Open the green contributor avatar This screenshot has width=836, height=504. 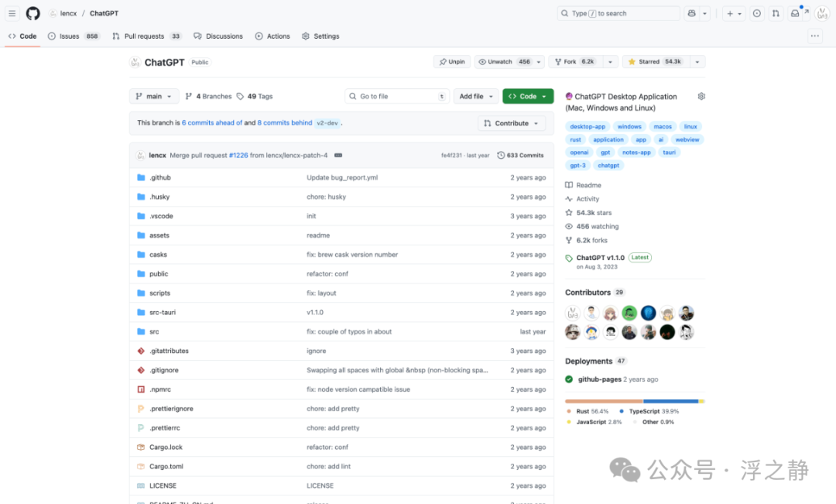629,313
